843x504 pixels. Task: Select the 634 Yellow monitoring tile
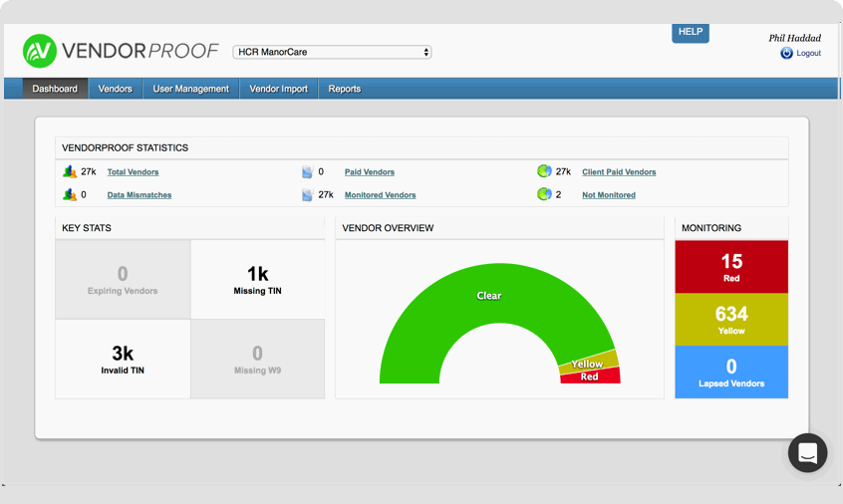(x=731, y=319)
